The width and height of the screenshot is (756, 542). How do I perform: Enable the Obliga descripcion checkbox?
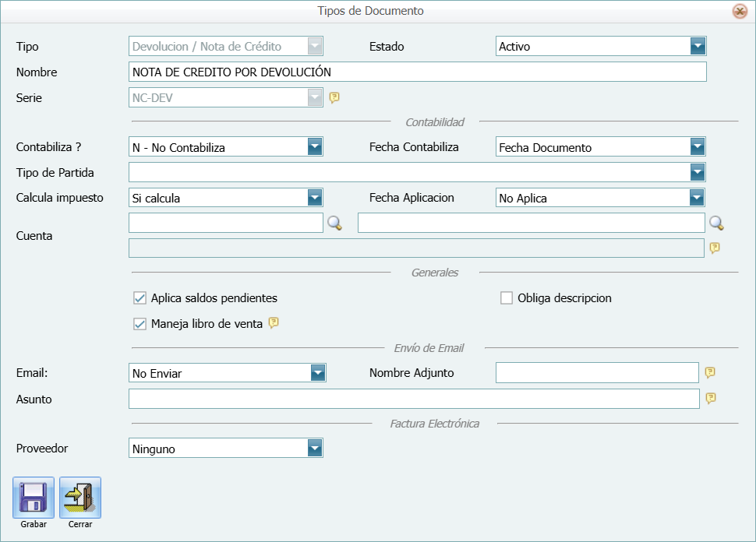pos(505,297)
